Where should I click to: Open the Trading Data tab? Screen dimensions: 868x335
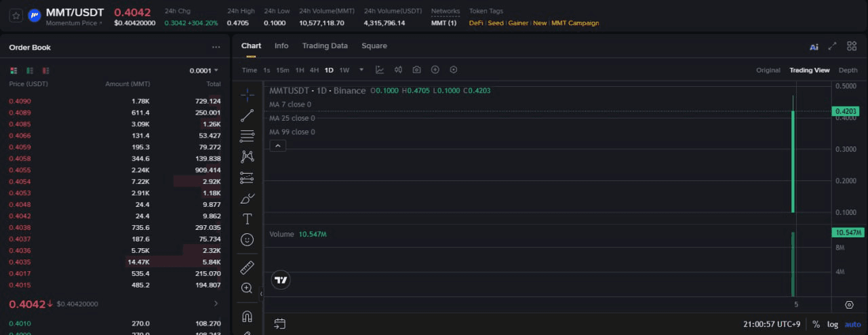click(325, 46)
